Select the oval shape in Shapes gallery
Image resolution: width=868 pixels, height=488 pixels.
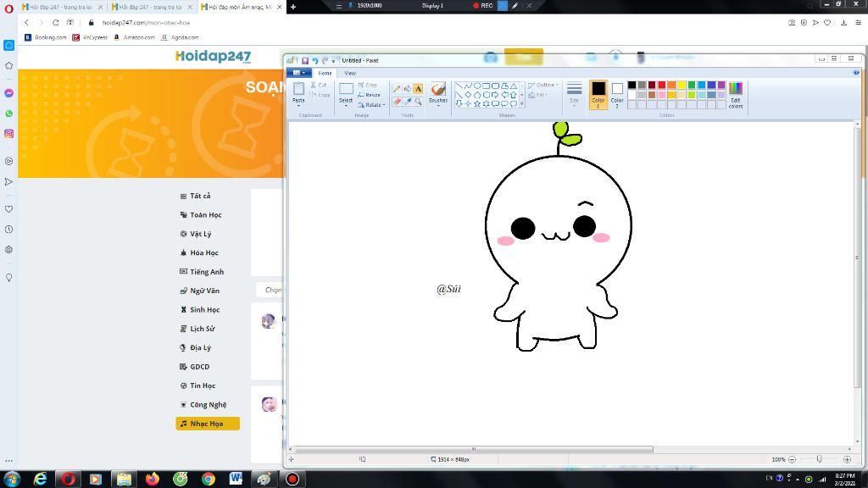(x=476, y=86)
